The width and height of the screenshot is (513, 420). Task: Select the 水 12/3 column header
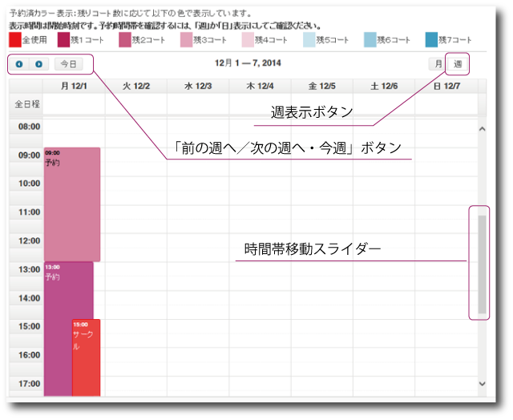pyautogui.click(x=198, y=86)
